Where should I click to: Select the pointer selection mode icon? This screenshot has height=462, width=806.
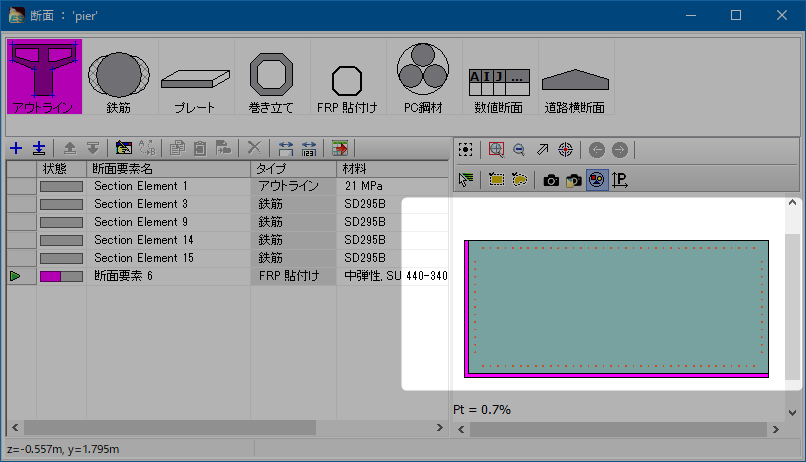coord(466,180)
